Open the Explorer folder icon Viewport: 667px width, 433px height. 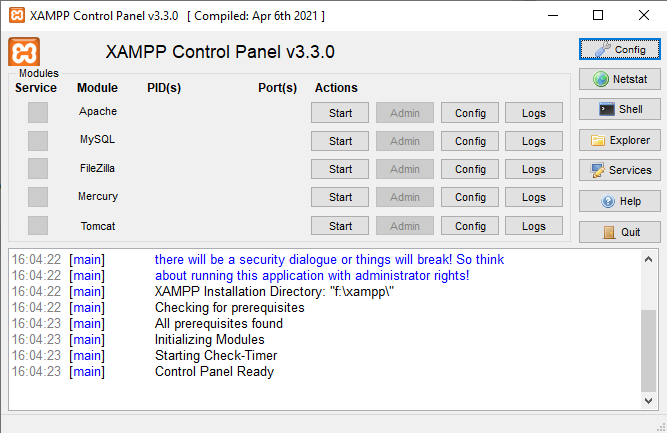point(598,140)
